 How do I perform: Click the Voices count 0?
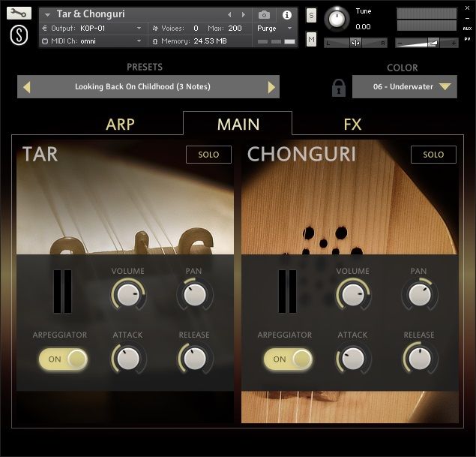pos(196,29)
